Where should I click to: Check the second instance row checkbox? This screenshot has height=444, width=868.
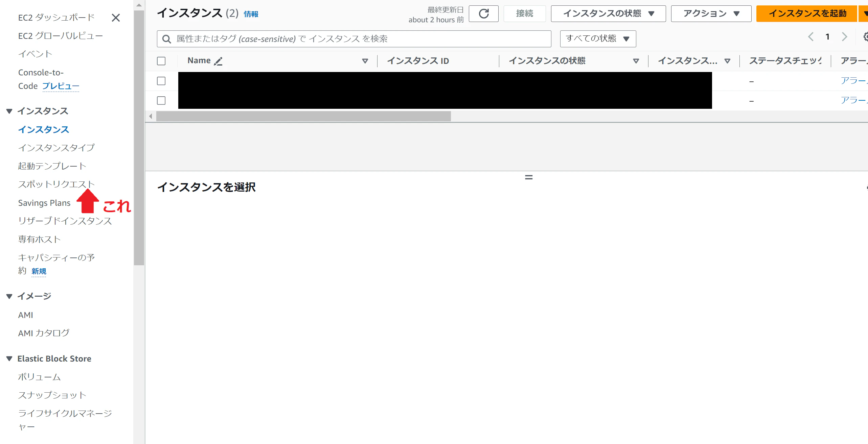(x=161, y=101)
